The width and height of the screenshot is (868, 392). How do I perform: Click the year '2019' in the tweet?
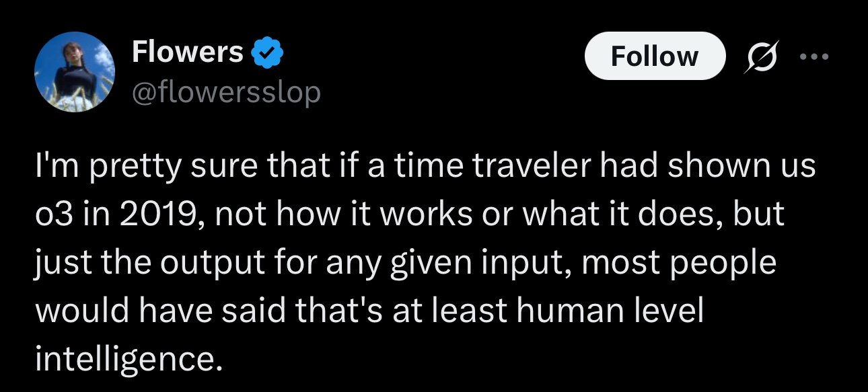pos(157,215)
